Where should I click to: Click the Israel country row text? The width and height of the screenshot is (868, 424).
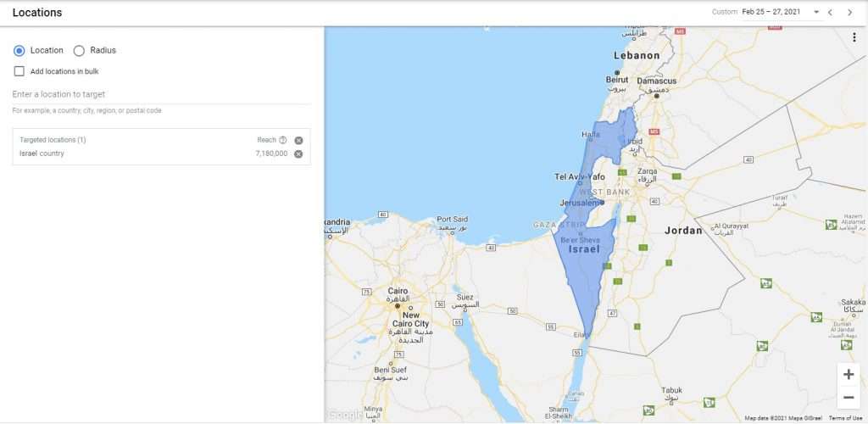(x=42, y=153)
